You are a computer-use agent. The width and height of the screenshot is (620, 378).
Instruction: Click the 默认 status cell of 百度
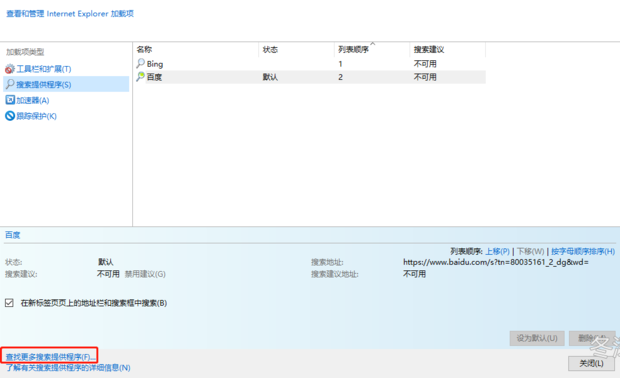tap(270, 77)
